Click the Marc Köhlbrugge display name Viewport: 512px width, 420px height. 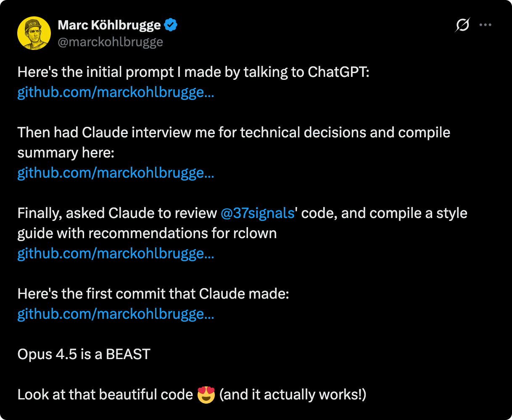point(109,25)
